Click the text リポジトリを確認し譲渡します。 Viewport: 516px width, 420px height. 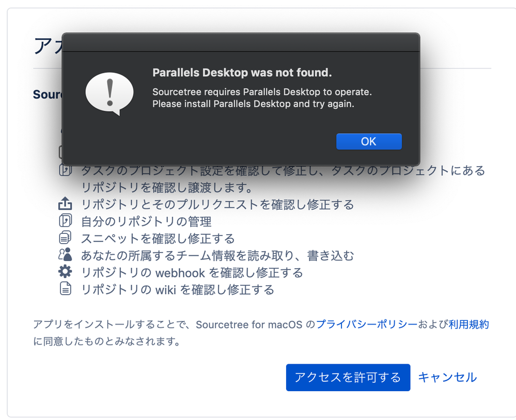(x=167, y=188)
